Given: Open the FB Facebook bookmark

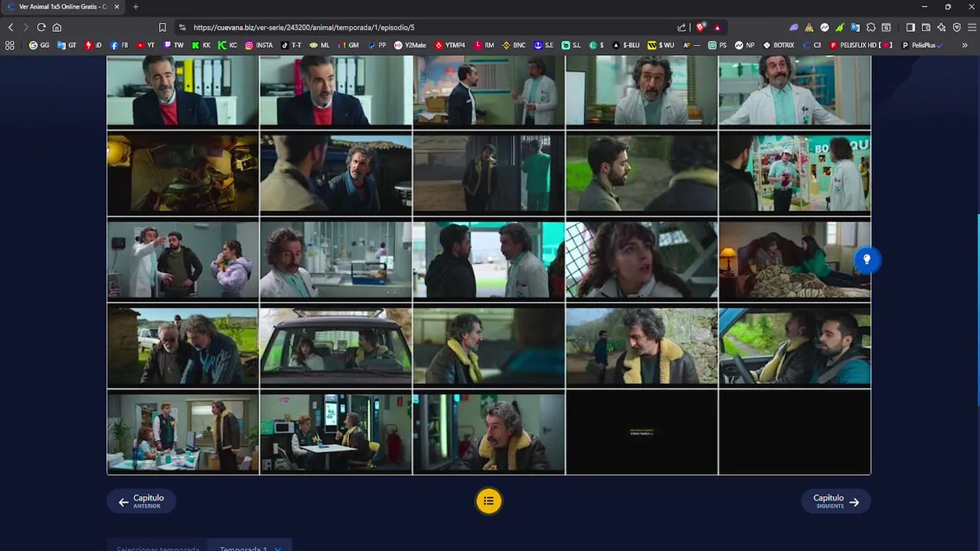Looking at the screenshot, I should coord(119,45).
